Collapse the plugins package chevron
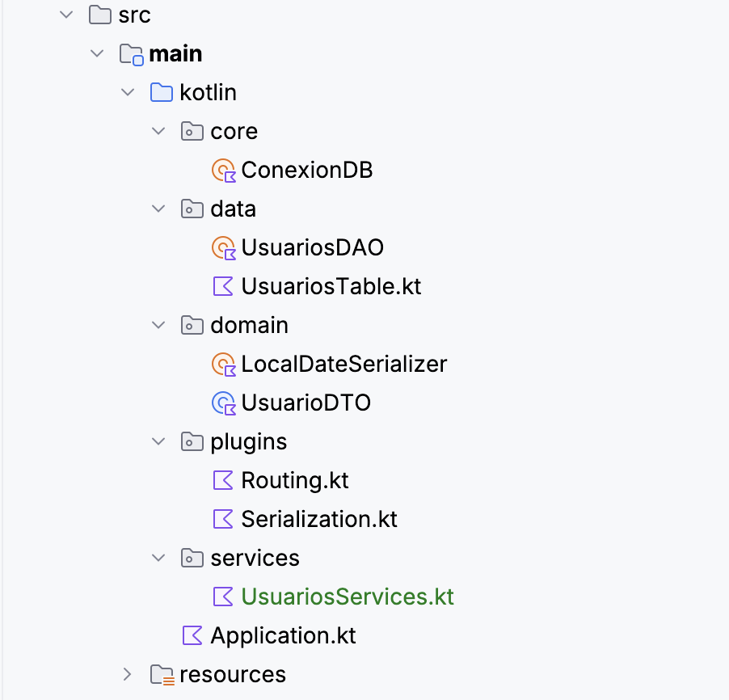The width and height of the screenshot is (729, 700). coord(158,441)
